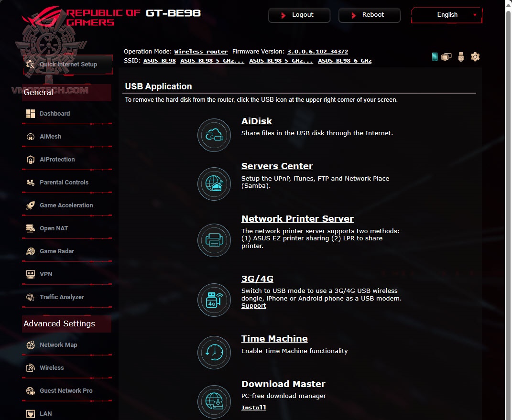Click the mobile app status icon
The height and width of the screenshot is (420, 512).
pyautogui.click(x=435, y=57)
